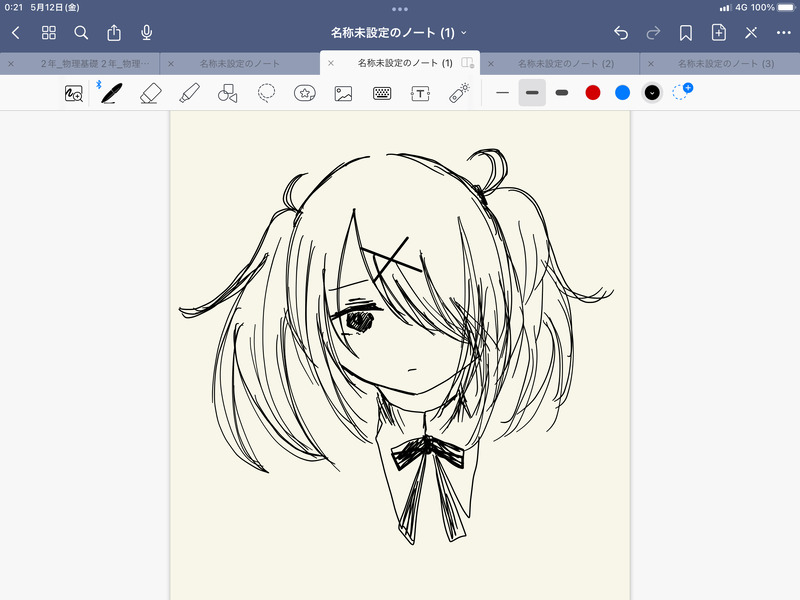
Task: Choose the medium pen stroke width
Action: click(x=532, y=93)
